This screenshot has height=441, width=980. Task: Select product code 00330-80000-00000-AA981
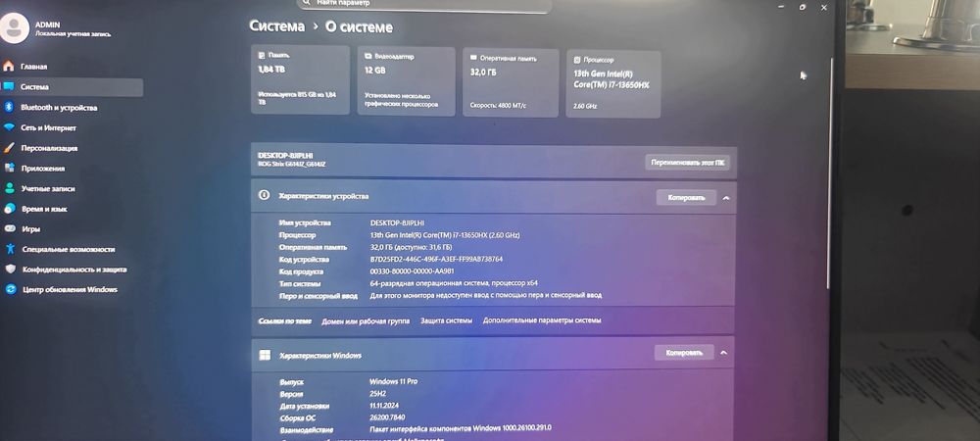[412, 271]
